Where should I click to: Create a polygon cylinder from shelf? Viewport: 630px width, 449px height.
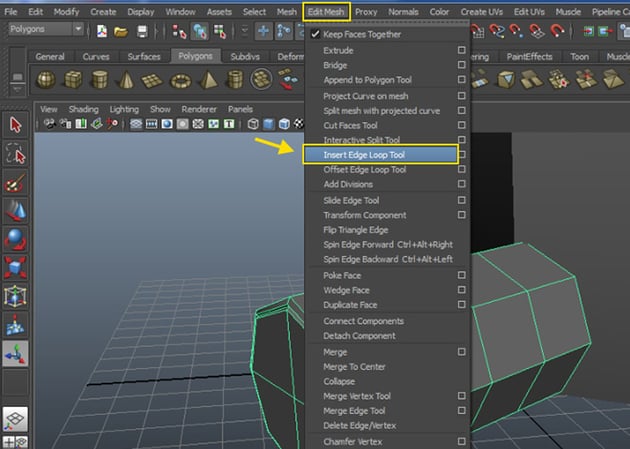click(99, 79)
